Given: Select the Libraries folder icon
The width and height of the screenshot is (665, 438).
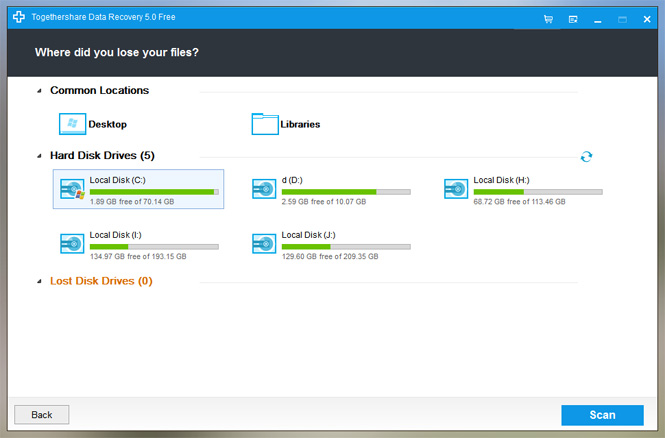Looking at the screenshot, I should coord(265,124).
